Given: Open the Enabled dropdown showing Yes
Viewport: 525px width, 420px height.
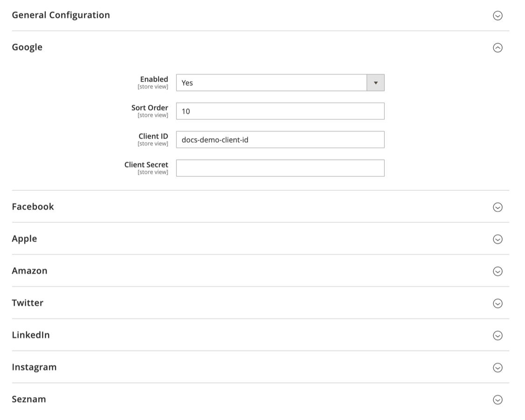Looking at the screenshot, I should click(x=280, y=83).
